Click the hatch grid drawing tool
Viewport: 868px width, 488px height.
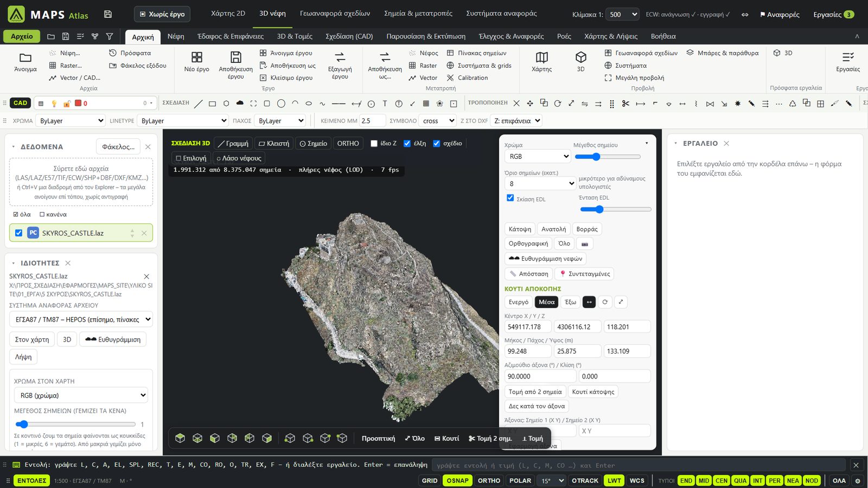coord(426,103)
